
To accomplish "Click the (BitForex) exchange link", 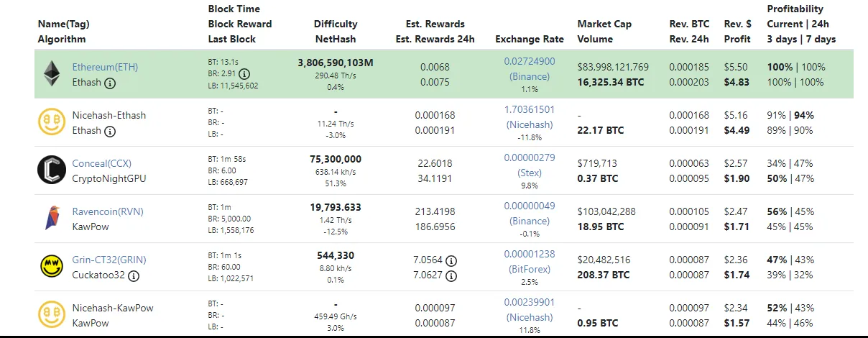I will coord(530,269).
